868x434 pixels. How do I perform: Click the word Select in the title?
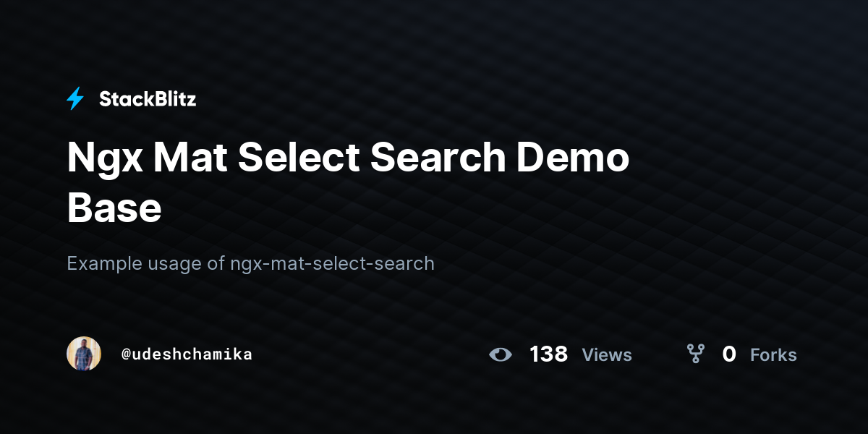pyautogui.click(x=299, y=158)
